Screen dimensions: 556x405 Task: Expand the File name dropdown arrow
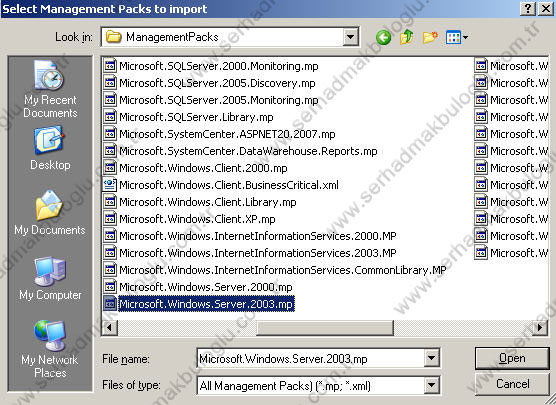click(432, 358)
